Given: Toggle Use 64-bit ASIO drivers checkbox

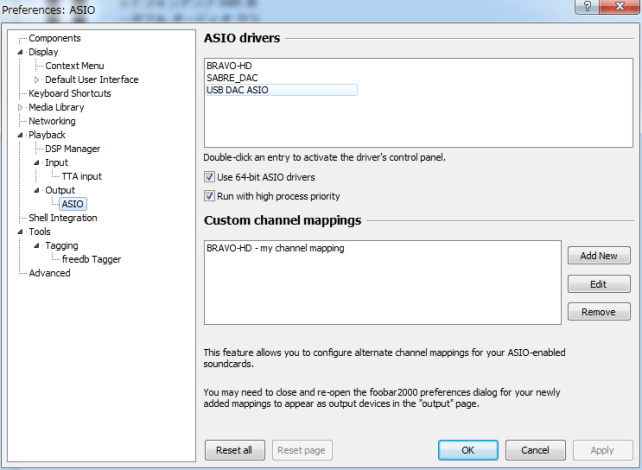Looking at the screenshot, I should 210,177.
